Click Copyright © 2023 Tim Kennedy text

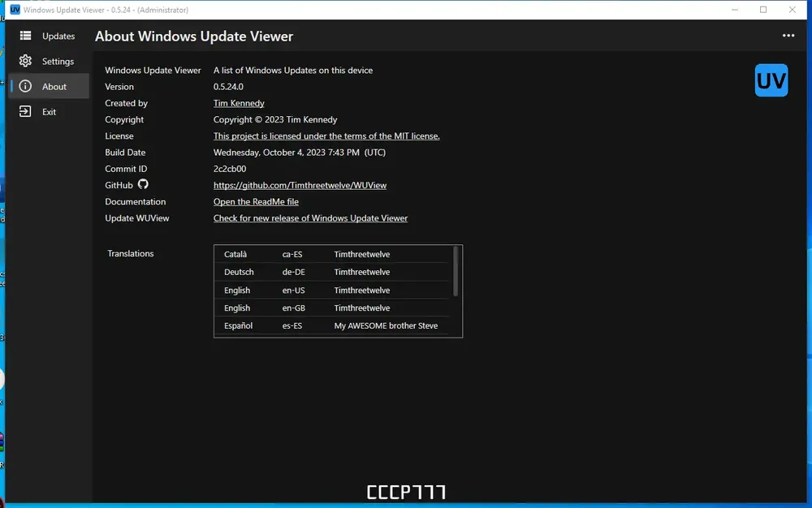(x=275, y=119)
